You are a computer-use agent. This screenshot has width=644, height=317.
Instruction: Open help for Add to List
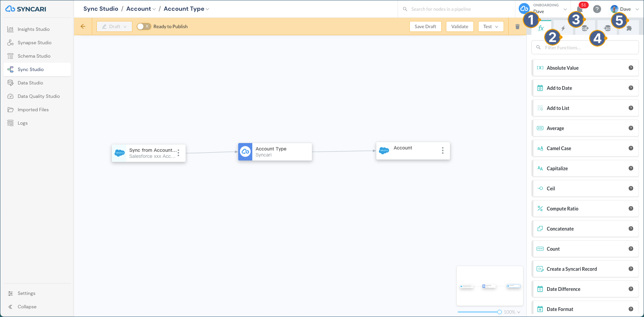[631, 108]
